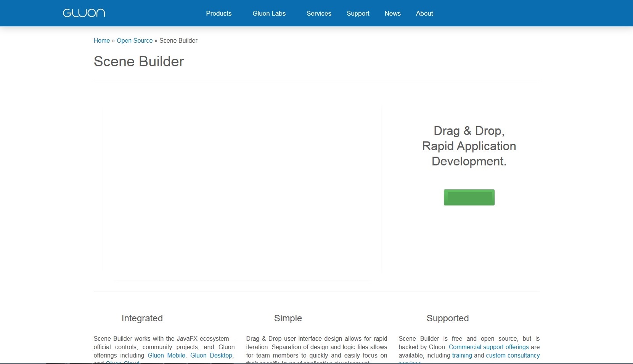Screen dimensions: 633x364
Task: Follow the training link
Action: coord(462,355)
